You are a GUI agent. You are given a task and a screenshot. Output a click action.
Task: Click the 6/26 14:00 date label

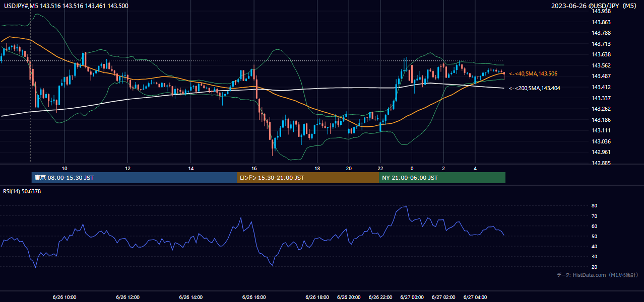[x=191, y=297]
